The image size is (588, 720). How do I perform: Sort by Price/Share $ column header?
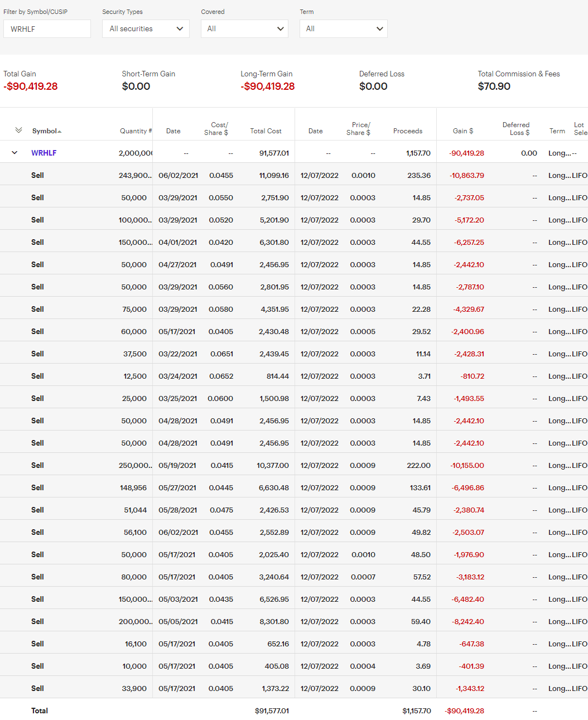[359, 129]
